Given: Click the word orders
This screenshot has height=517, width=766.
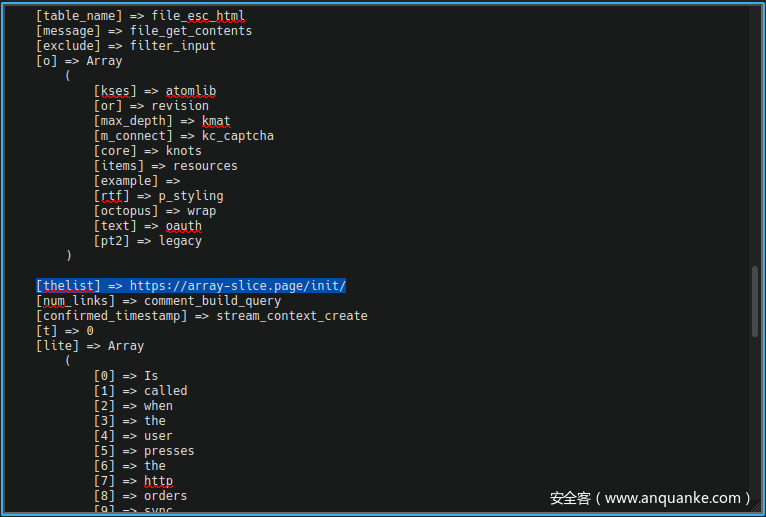Looking at the screenshot, I should coord(165,496).
